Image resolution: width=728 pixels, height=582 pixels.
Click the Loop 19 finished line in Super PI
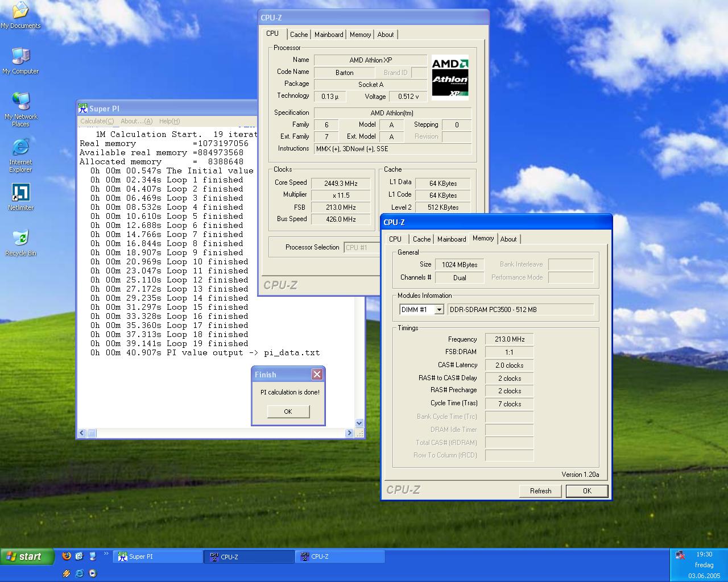click(169, 343)
